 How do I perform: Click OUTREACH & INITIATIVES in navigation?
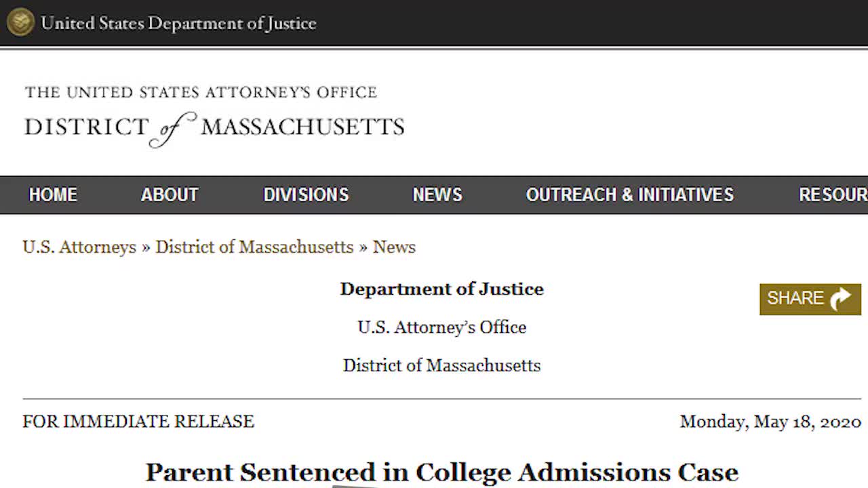[629, 195]
